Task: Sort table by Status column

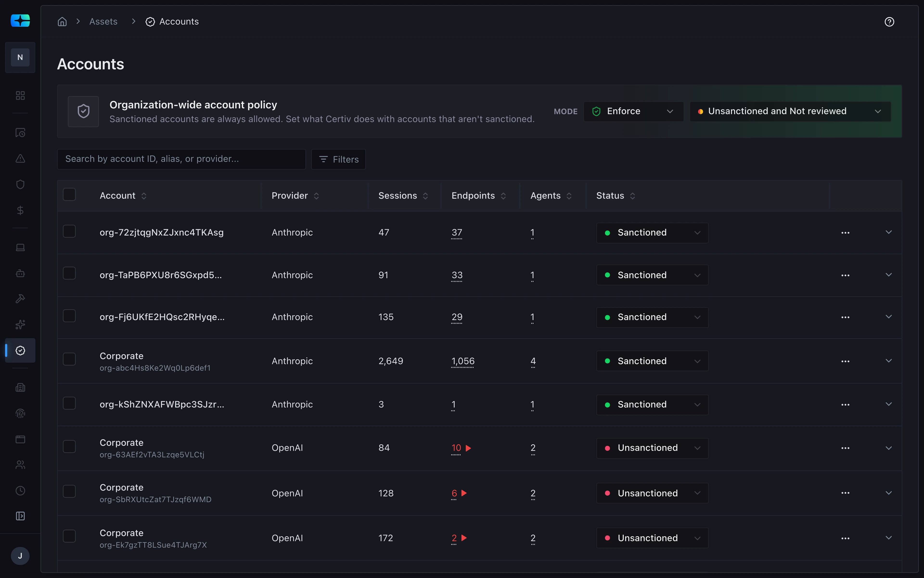Action: pyautogui.click(x=616, y=196)
